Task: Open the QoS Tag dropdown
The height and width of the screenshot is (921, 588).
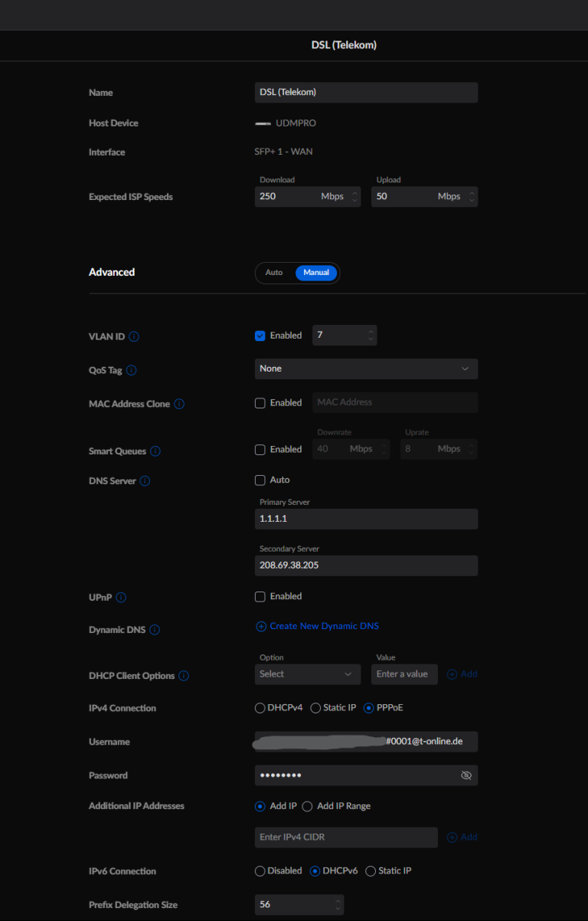Action: click(366, 369)
